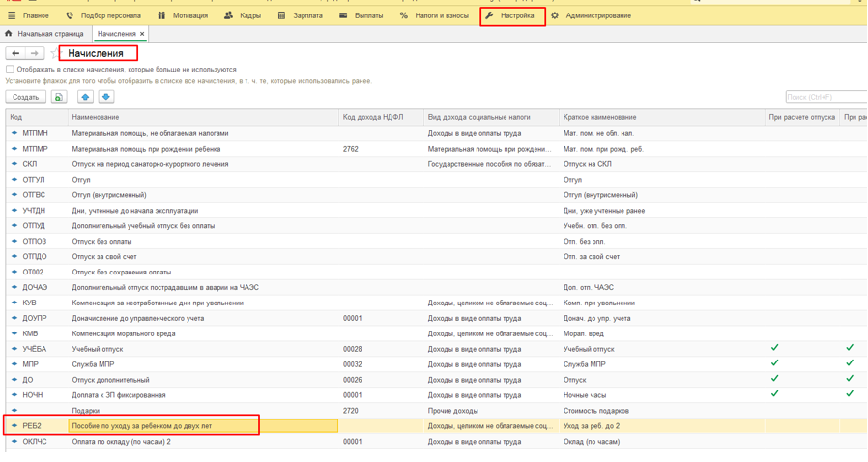Select row Отпуск за свой счет
This screenshot has height=462, width=868.
(436, 257)
